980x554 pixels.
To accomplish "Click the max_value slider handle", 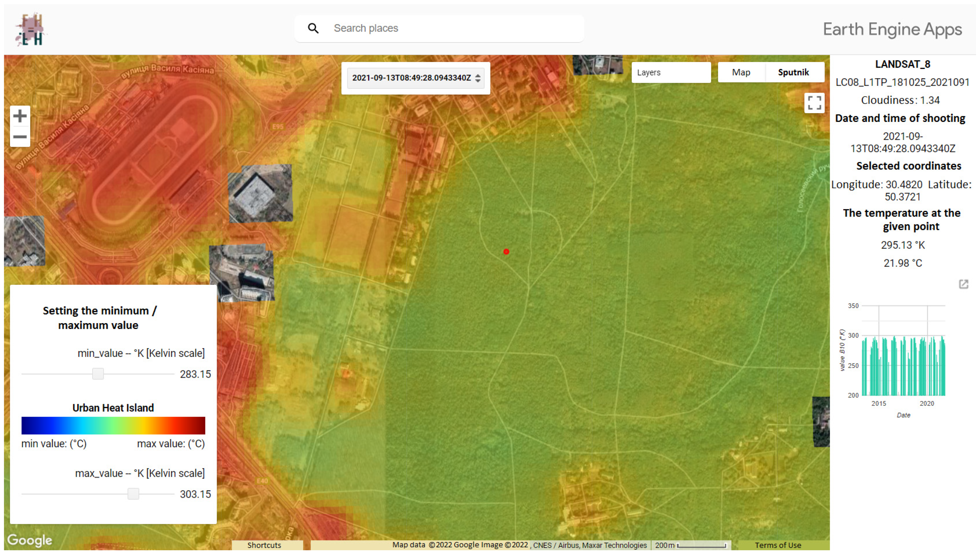I will 133,494.
